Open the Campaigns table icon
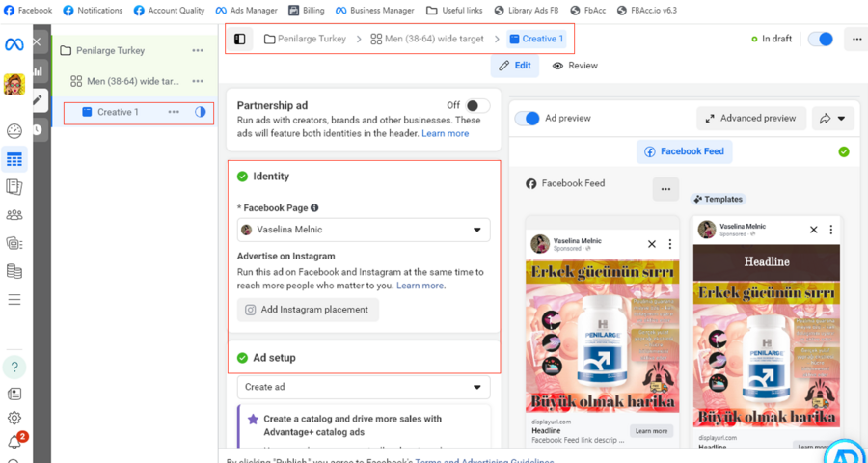Viewport: 868px width, 463px height. (x=14, y=160)
